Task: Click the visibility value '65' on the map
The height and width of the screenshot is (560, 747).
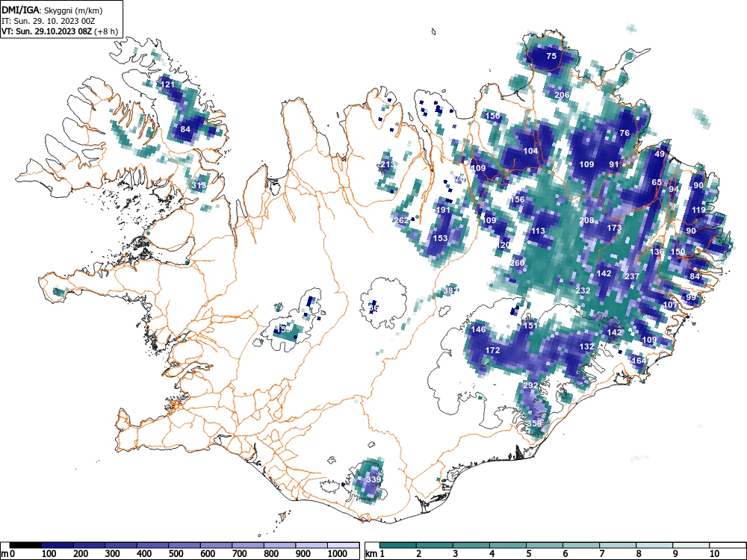Action: [x=657, y=182]
